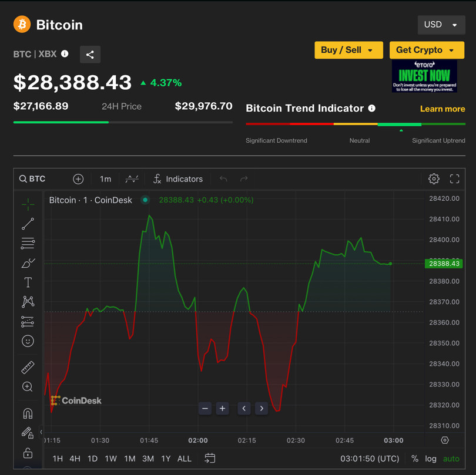Select the Text annotation tool
Screen dimensions: 476x475
click(28, 282)
